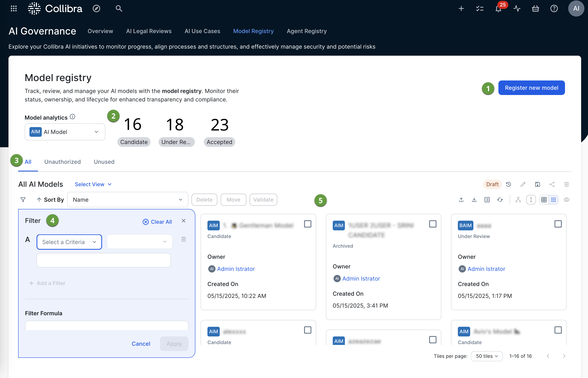588x378 pixels.
Task: Close the Filter panel with X
Action: pos(184,221)
